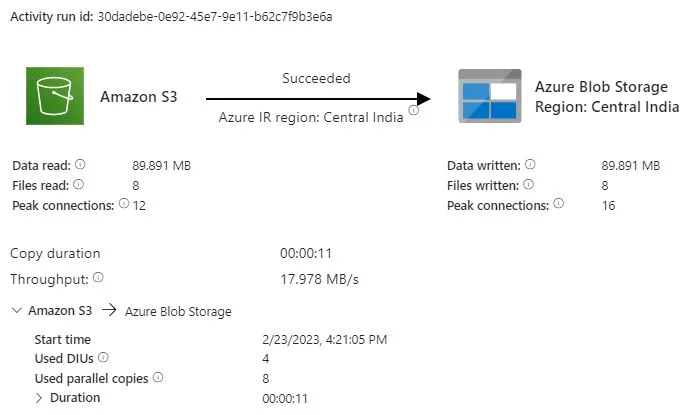Click info icon next to Throughput
The width and height of the screenshot is (686, 415).
click(98, 277)
